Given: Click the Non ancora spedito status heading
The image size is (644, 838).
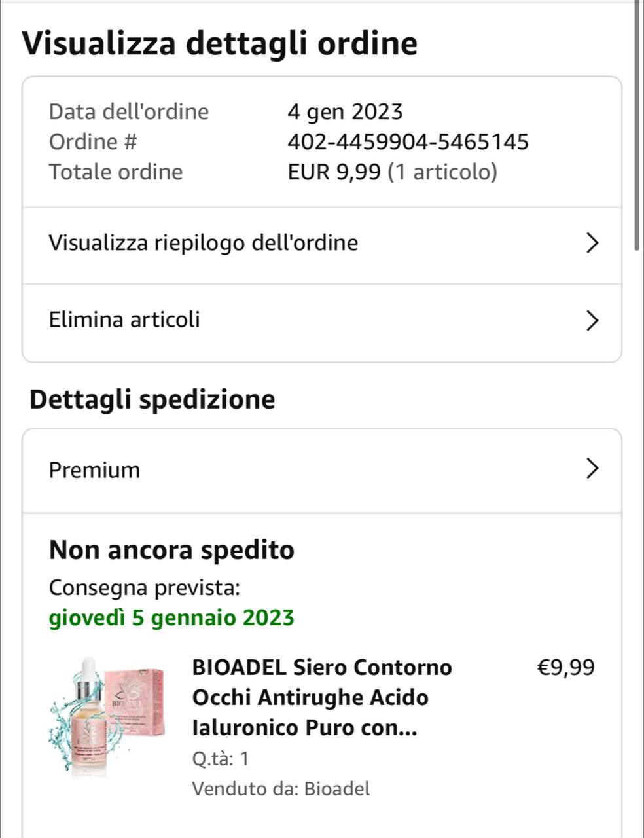Looking at the screenshot, I should (x=171, y=550).
